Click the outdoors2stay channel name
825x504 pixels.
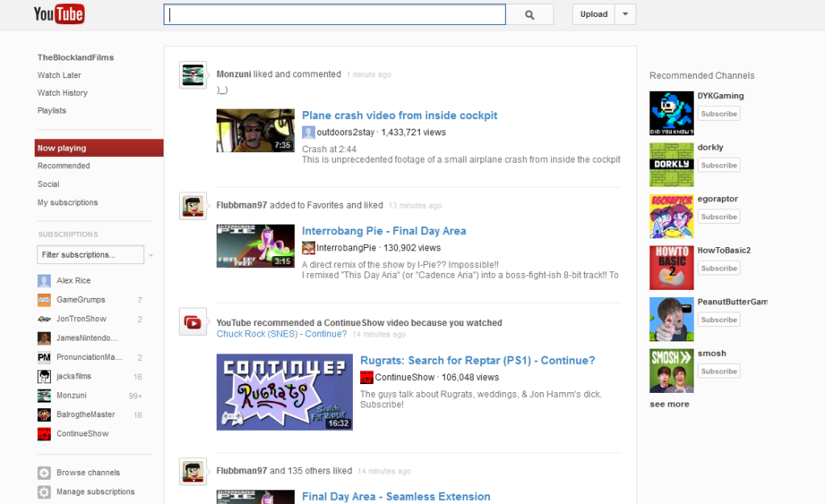[346, 132]
